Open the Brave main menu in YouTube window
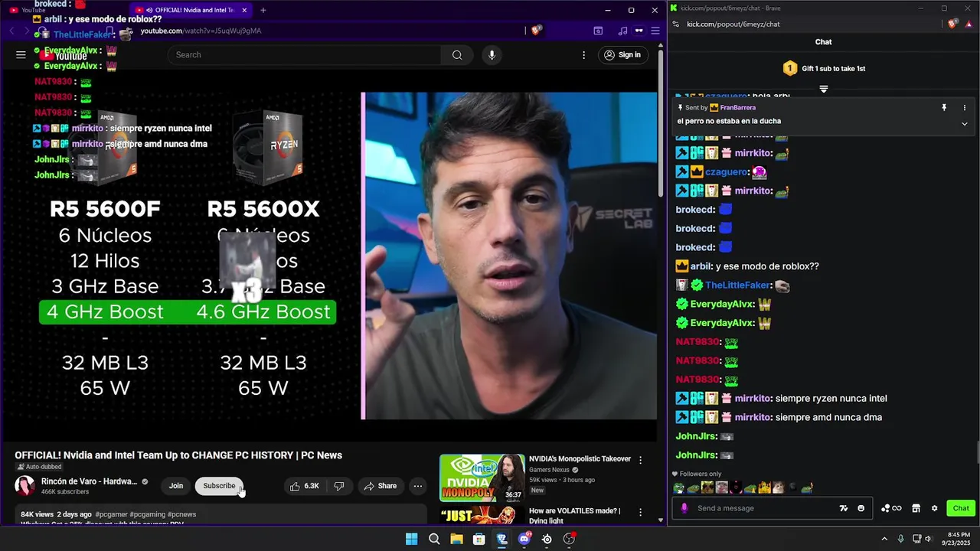This screenshot has width=980, height=551. coord(655,31)
